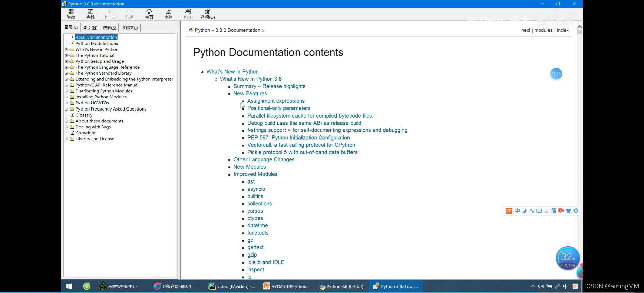Open Sogou toolbar settings gear icon

(576, 211)
